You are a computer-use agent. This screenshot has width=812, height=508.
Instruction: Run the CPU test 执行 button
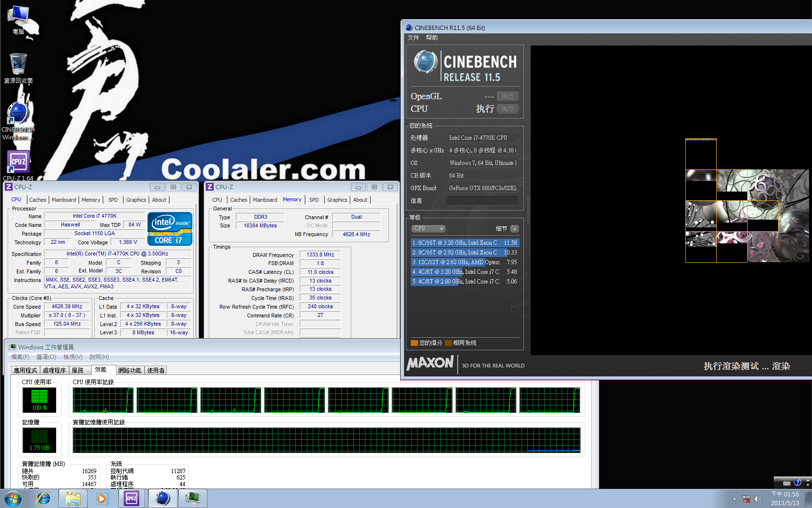click(507, 109)
